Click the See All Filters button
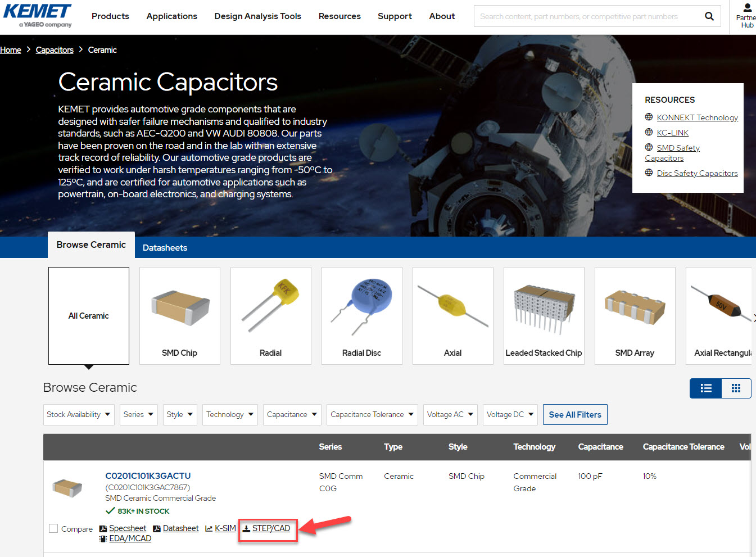756x557 pixels. 575,415
